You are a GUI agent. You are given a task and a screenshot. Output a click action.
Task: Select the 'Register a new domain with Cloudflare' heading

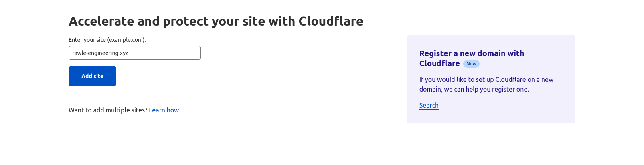pos(472,58)
